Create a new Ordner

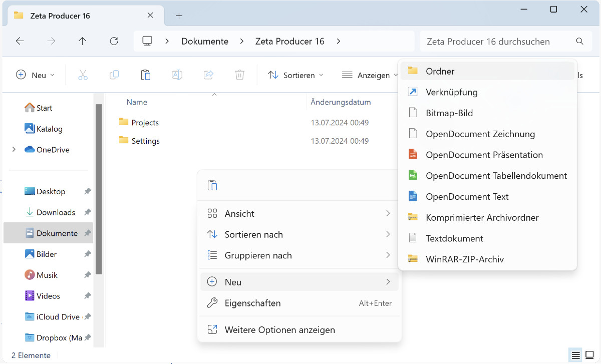pos(487,71)
